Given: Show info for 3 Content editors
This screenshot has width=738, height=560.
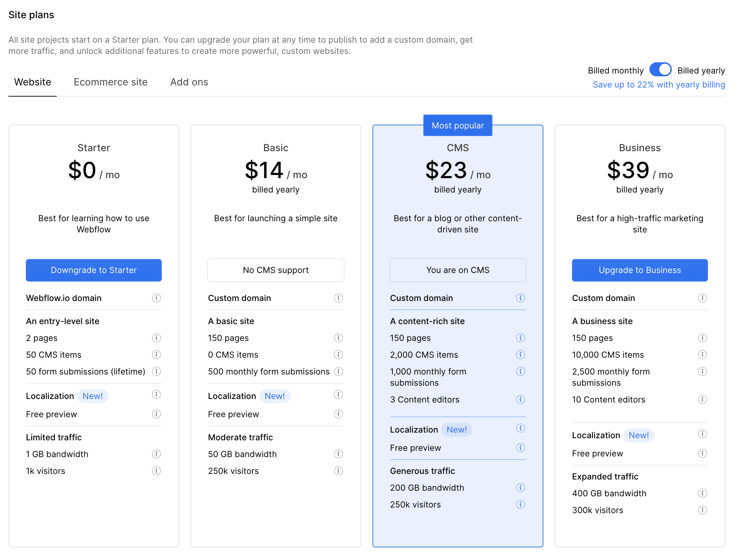Looking at the screenshot, I should pos(521,399).
